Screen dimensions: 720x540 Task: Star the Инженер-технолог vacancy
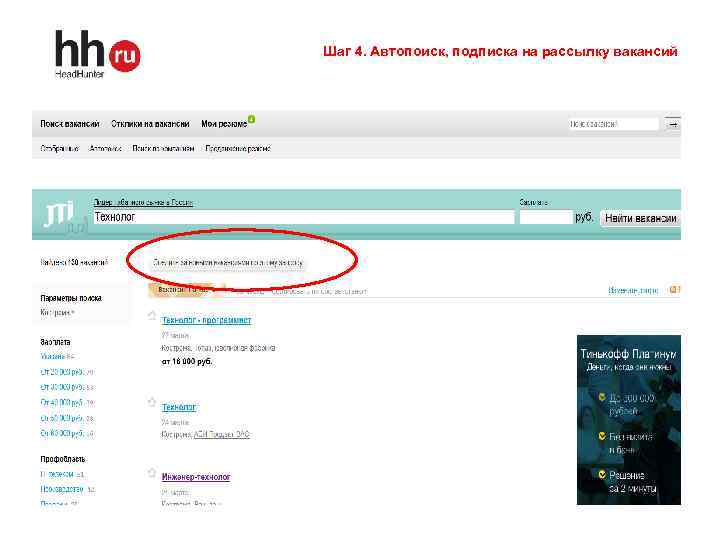152,472
